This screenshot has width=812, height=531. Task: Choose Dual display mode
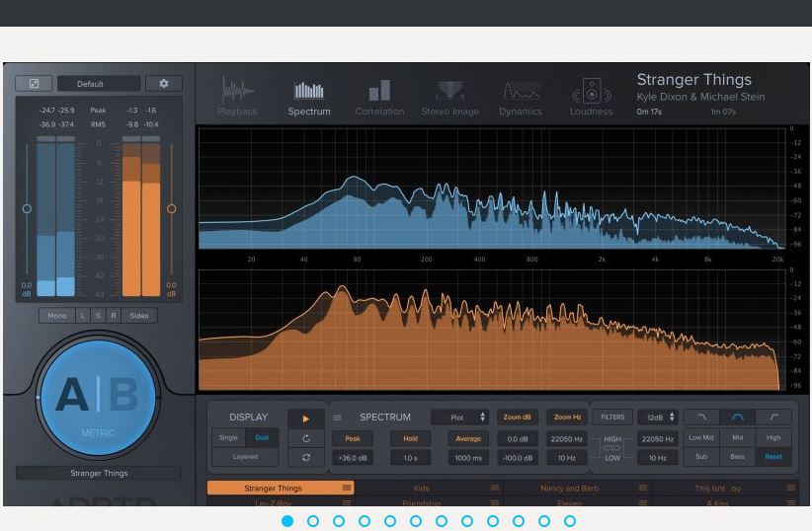tap(262, 437)
